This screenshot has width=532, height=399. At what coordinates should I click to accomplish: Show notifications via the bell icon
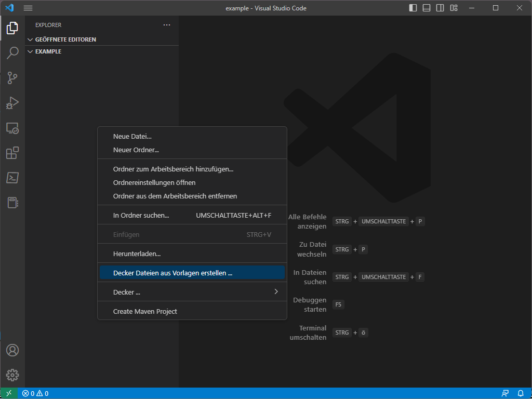521,393
